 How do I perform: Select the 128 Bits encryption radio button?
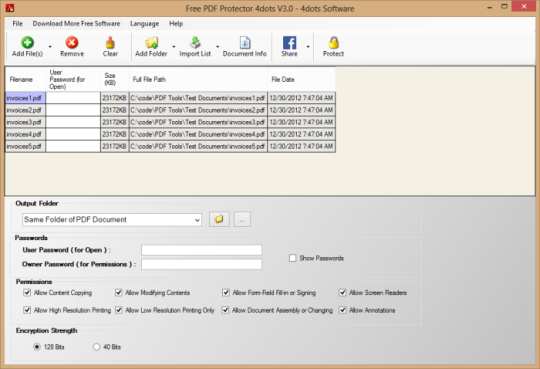[x=37, y=347]
